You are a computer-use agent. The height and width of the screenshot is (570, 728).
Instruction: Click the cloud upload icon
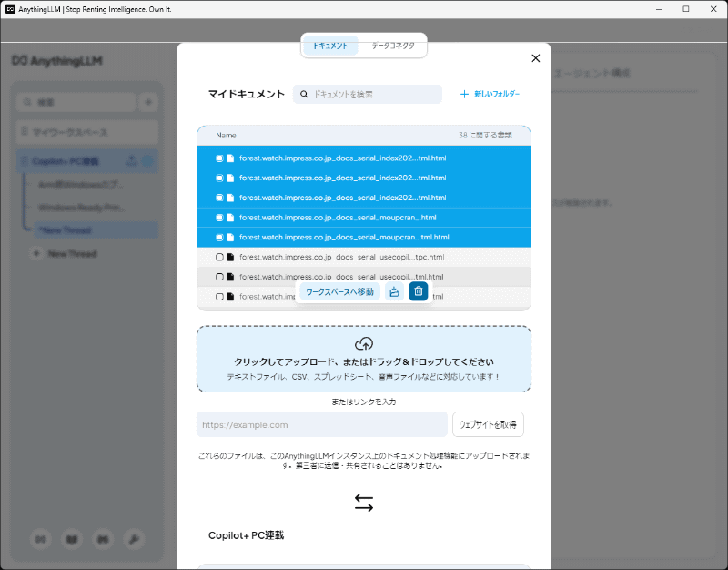tap(364, 344)
